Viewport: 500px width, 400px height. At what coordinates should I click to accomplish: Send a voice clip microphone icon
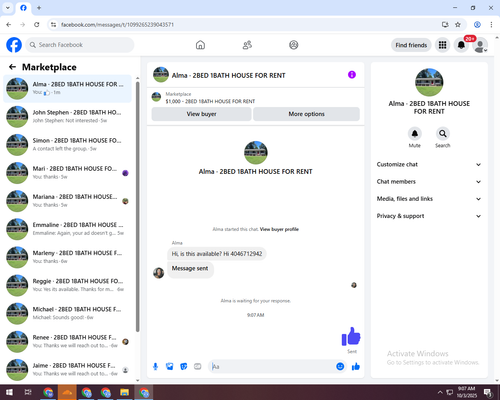[155, 367]
